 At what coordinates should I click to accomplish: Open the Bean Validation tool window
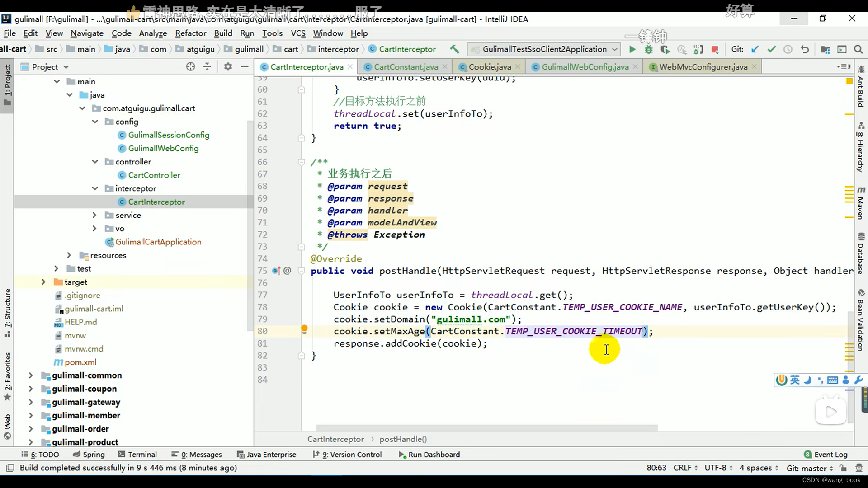pyautogui.click(x=861, y=320)
